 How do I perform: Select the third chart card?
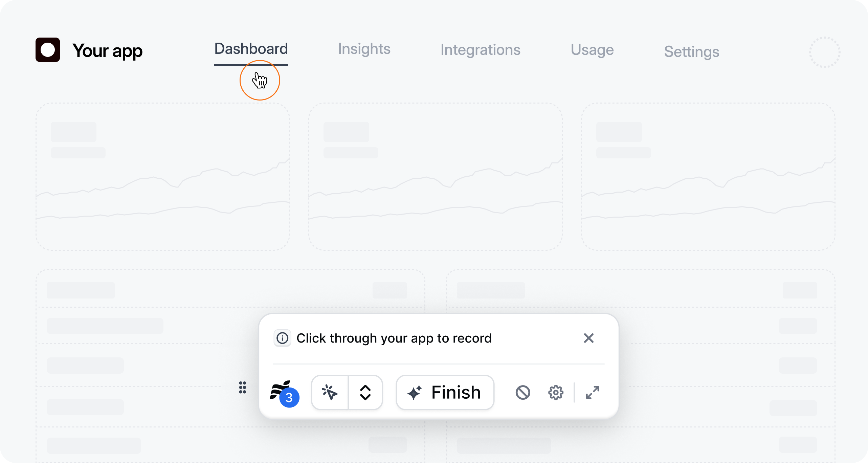click(x=708, y=177)
